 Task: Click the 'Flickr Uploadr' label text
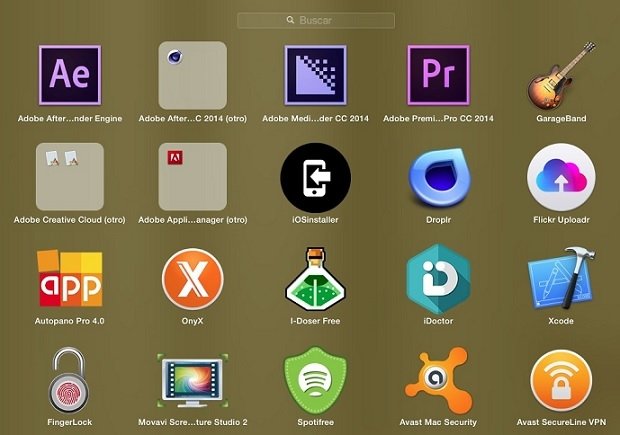click(x=561, y=219)
